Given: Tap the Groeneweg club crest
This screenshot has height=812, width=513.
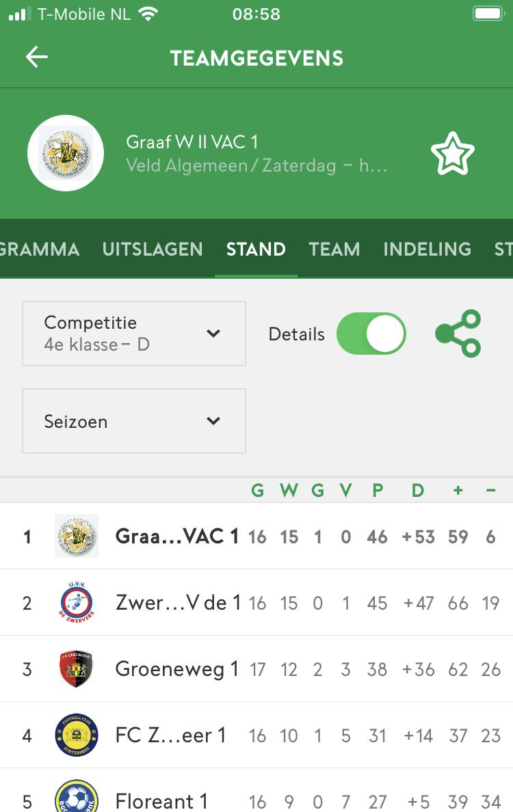Looking at the screenshot, I should pos(76,668).
